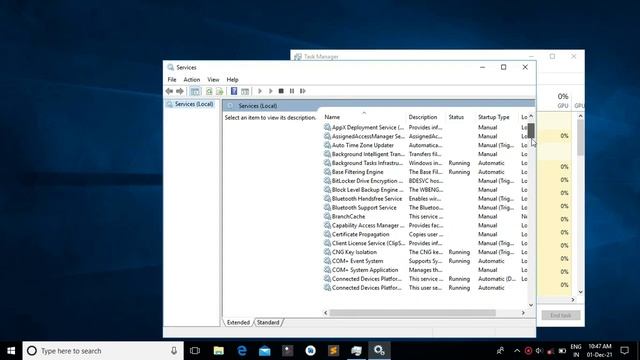Select Client License Service (ClipSVC) row
Viewport: 640px width, 360px height.
coord(425,243)
